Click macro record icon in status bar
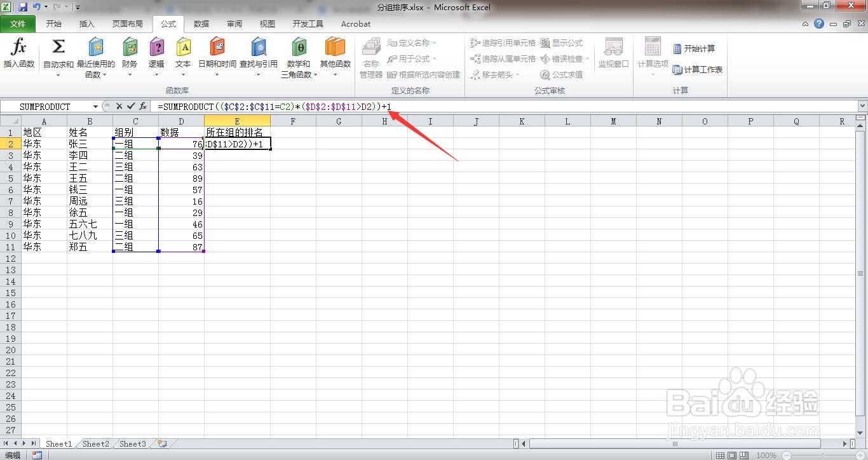Image resolution: width=868 pixels, height=460 pixels. tap(37, 455)
